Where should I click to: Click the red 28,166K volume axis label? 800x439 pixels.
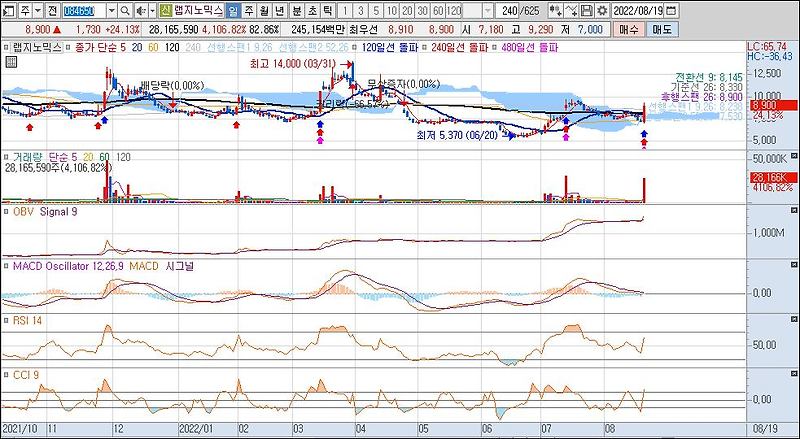pyautogui.click(x=773, y=177)
